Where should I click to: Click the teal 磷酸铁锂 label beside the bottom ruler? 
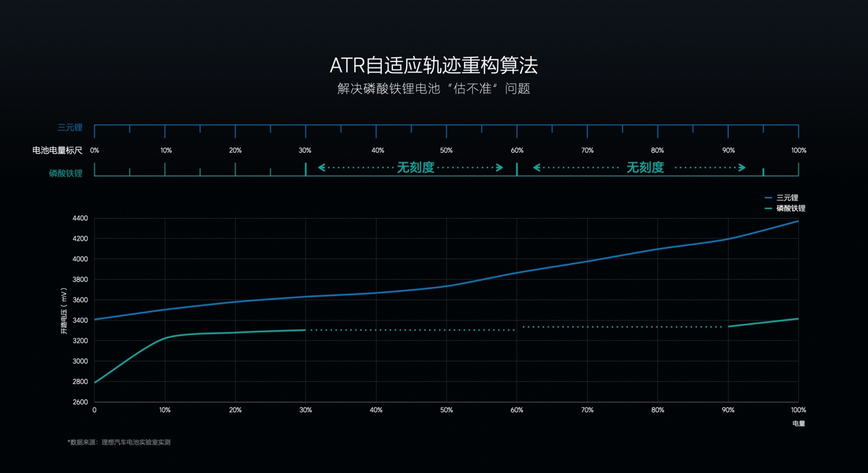(x=66, y=174)
